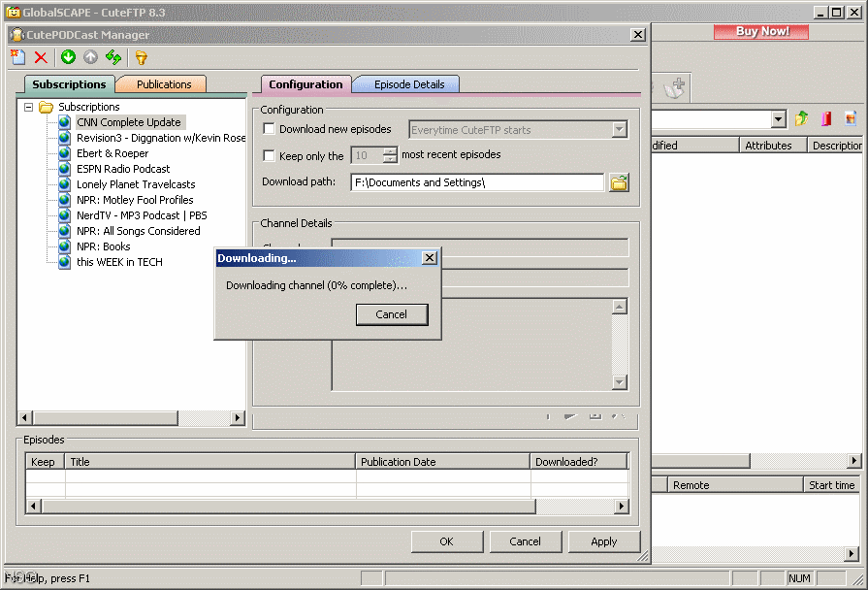Select NPR: Motley Fool Profiles subscription
This screenshot has width=868, height=590.
tap(135, 200)
